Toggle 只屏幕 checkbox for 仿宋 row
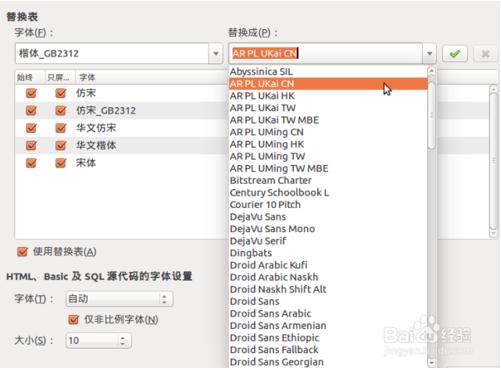The height and width of the screenshot is (370, 501). click(x=61, y=93)
